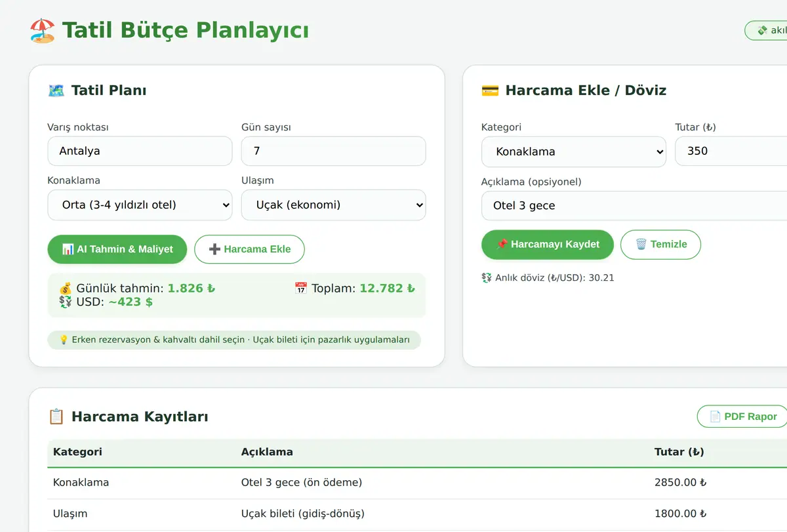The width and height of the screenshot is (787, 532).
Task: Select the Konaklama cell in expense table
Action: click(81, 483)
